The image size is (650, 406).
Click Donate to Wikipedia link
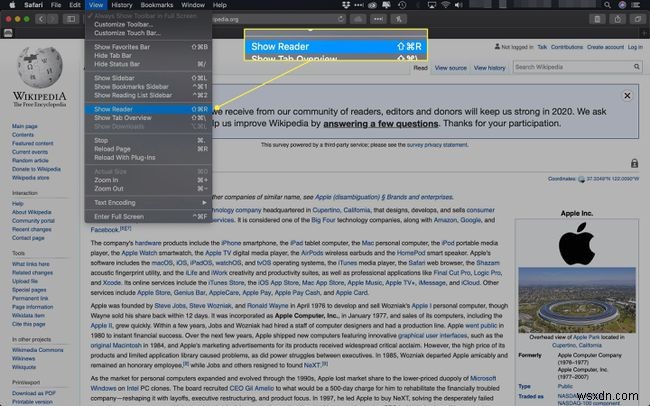[36, 169]
